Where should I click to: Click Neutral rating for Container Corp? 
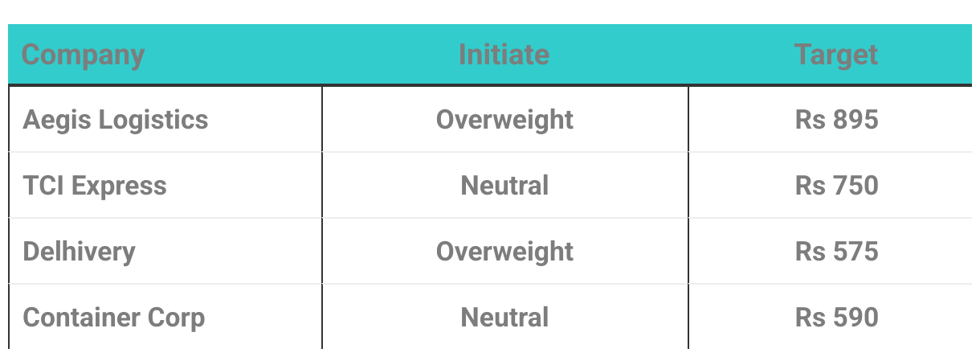click(505, 318)
